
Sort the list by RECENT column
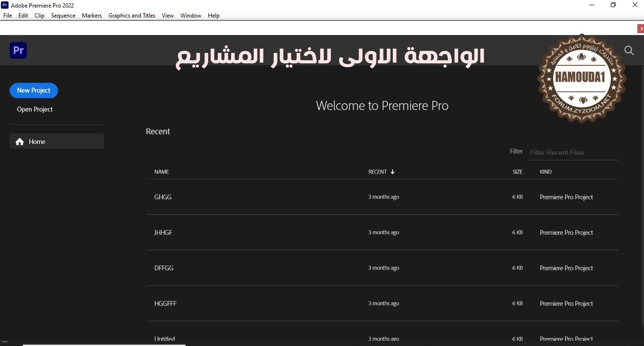click(377, 172)
